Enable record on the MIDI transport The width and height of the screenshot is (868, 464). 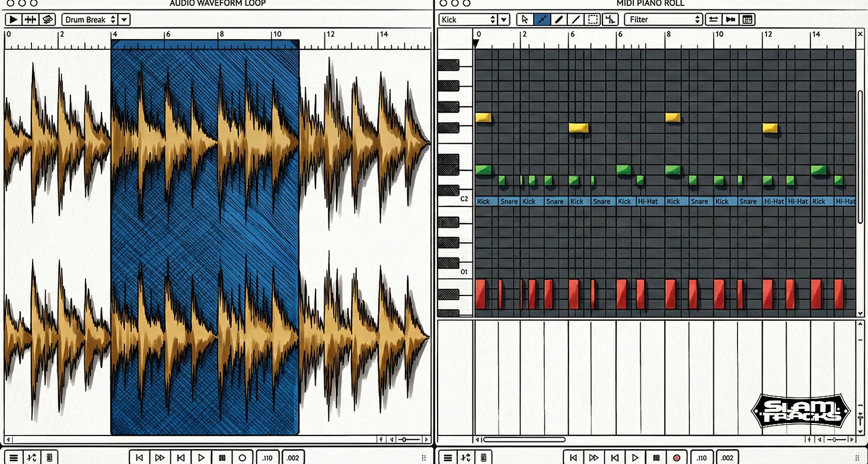click(x=675, y=457)
